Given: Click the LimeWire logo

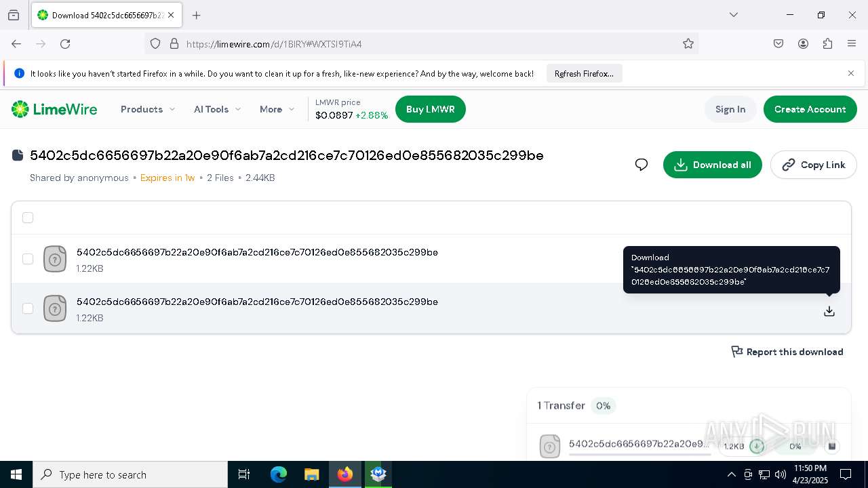Looking at the screenshot, I should click(x=54, y=109).
